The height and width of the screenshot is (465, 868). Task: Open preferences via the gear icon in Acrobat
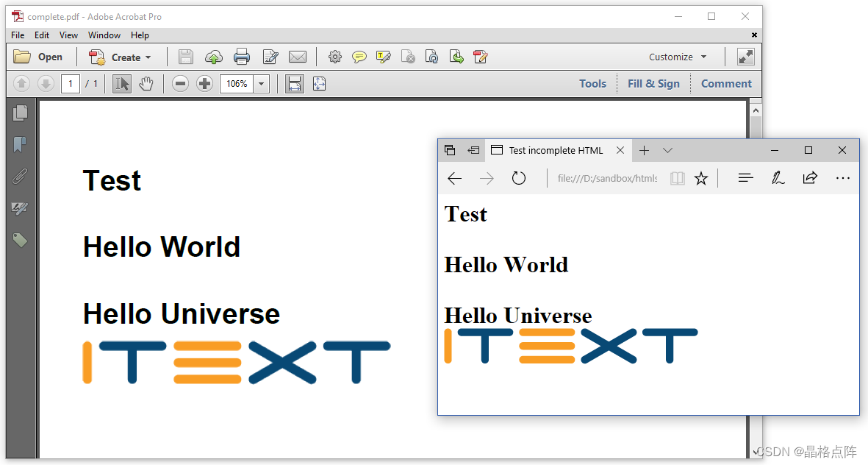(335, 57)
